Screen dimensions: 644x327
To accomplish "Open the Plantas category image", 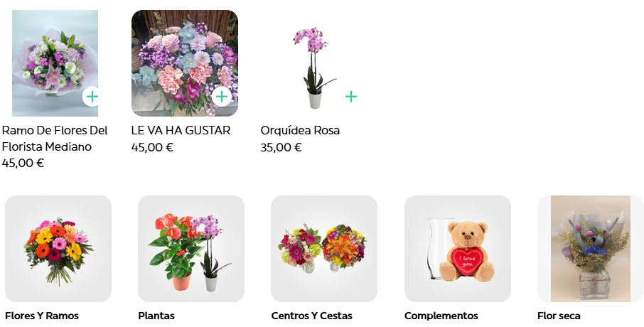I will click(191, 249).
